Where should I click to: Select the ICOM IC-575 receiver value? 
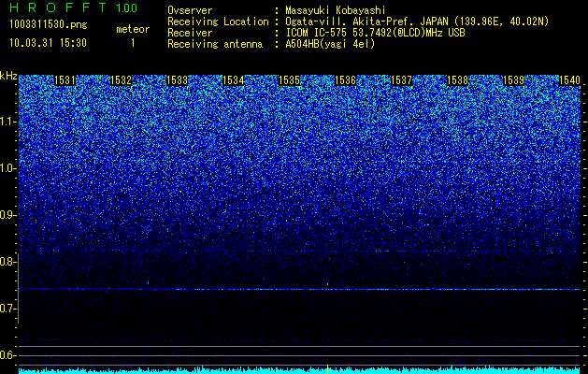[375, 33]
